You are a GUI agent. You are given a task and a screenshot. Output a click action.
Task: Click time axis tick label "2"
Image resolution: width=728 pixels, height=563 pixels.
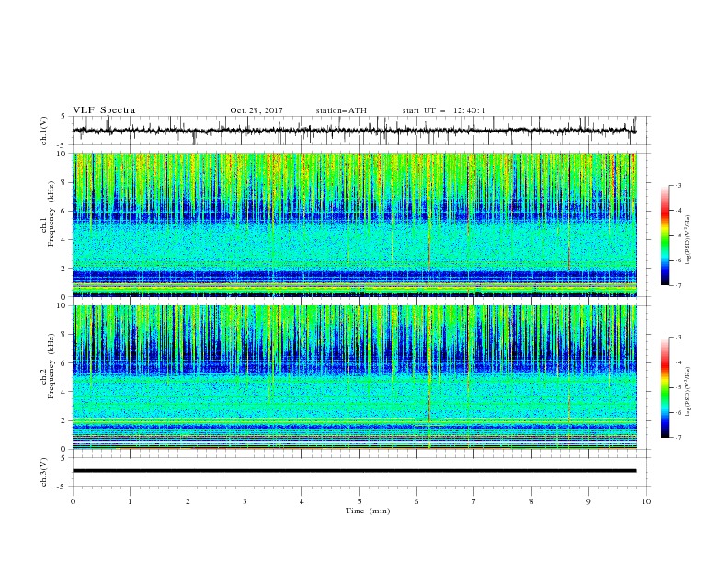[188, 501]
